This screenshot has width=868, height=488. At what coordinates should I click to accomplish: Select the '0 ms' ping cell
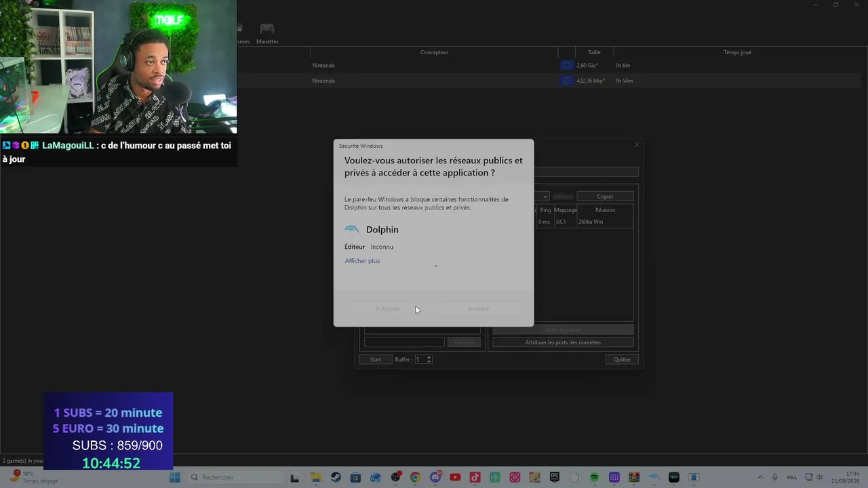click(544, 222)
